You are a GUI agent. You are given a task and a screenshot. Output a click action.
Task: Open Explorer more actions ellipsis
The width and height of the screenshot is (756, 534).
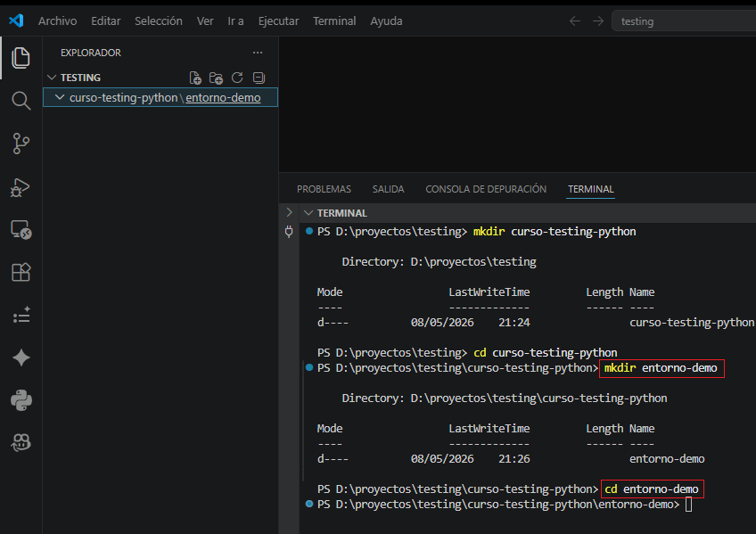[x=258, y=53]
